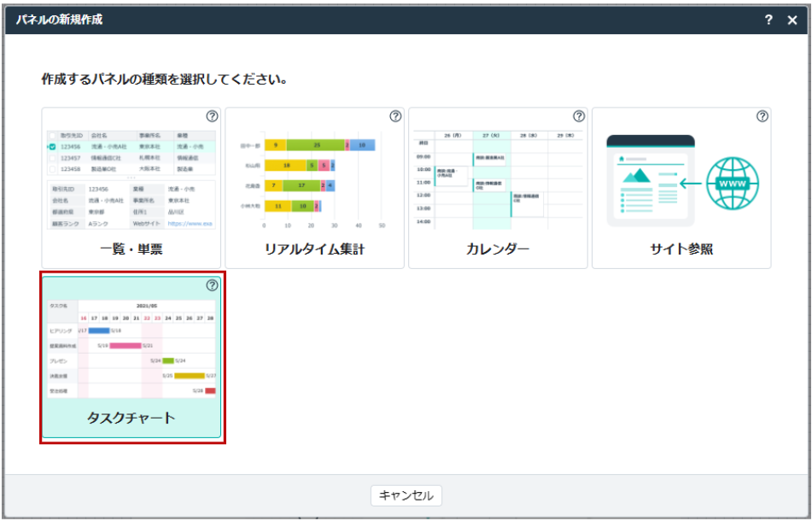Pick the カレンダー label text

498,249
